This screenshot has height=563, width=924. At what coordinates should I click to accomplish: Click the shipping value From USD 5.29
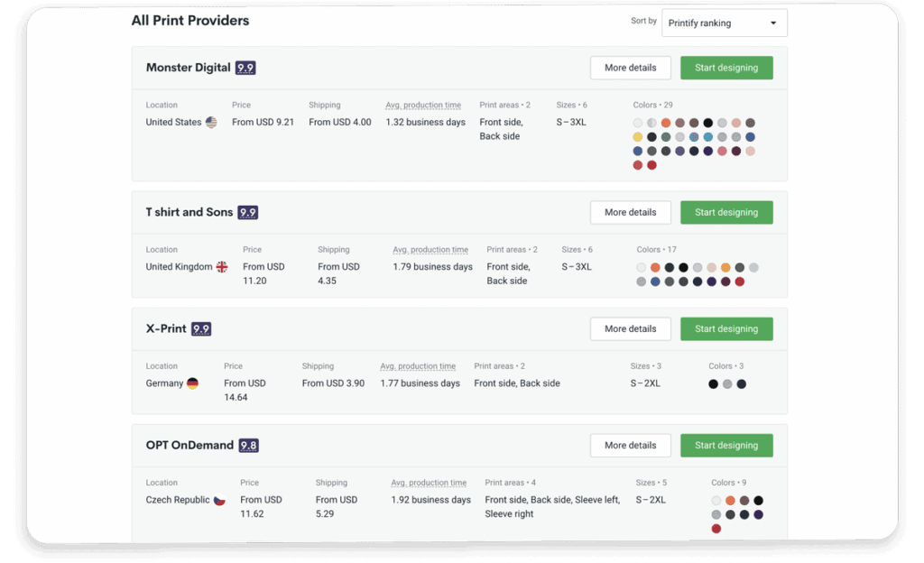(337, 507)
